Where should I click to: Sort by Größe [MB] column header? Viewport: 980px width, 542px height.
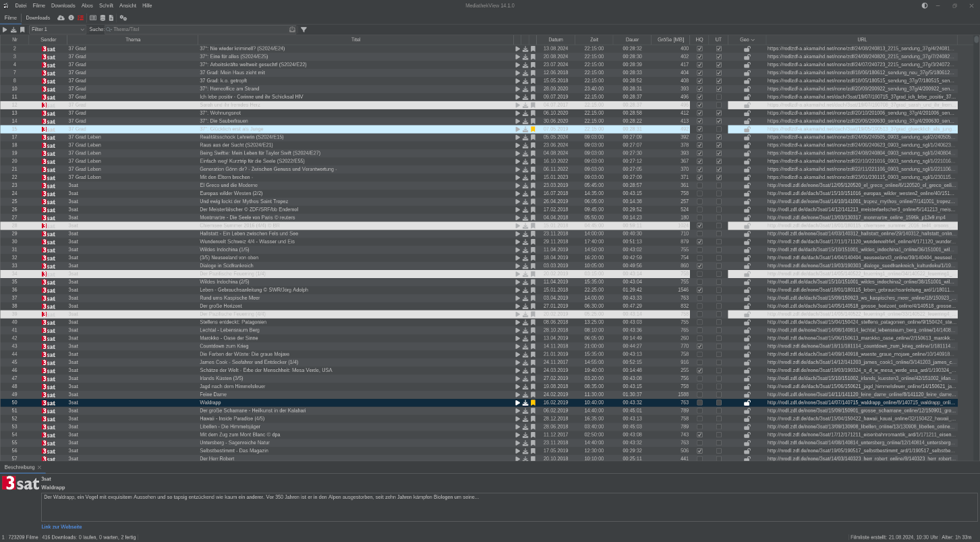(x=671, y=40)
